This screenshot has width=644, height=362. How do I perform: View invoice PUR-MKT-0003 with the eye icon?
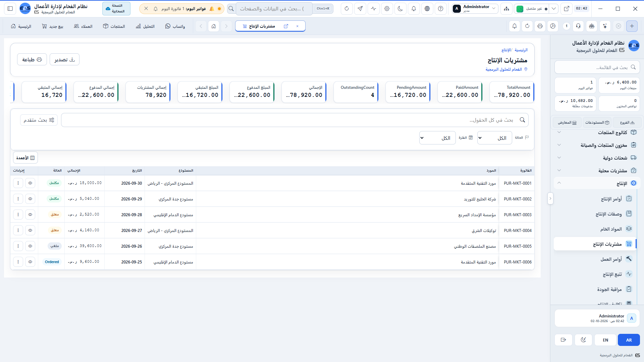coord(30,215)
